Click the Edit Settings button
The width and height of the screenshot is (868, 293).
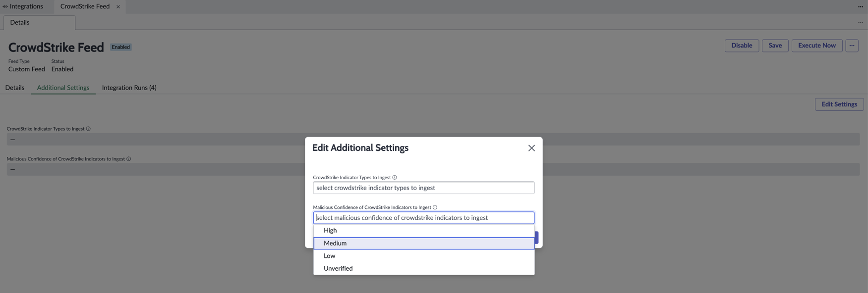pos(839,104)
